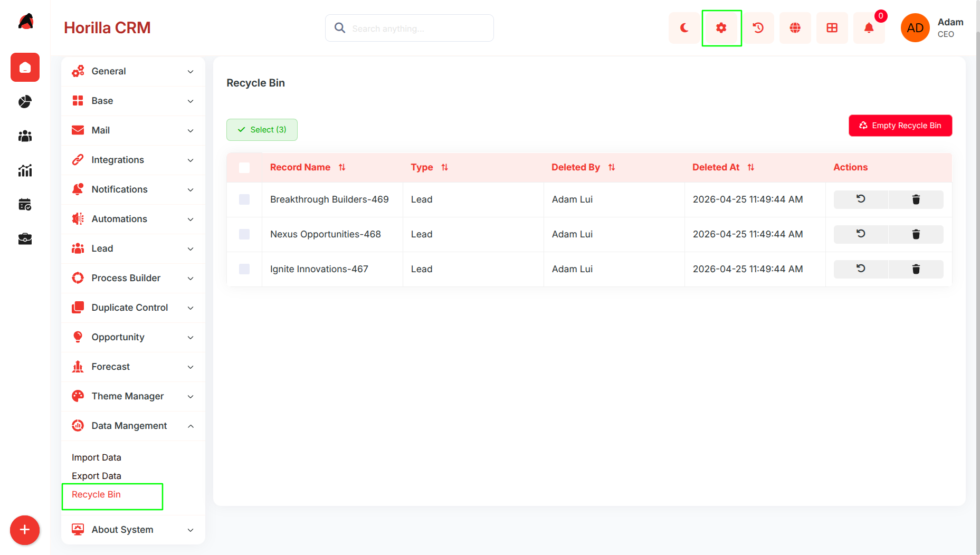Open recent history clock icon
Image resolution: width=980 pixels, height=555 pixels.
pos(758,28)
